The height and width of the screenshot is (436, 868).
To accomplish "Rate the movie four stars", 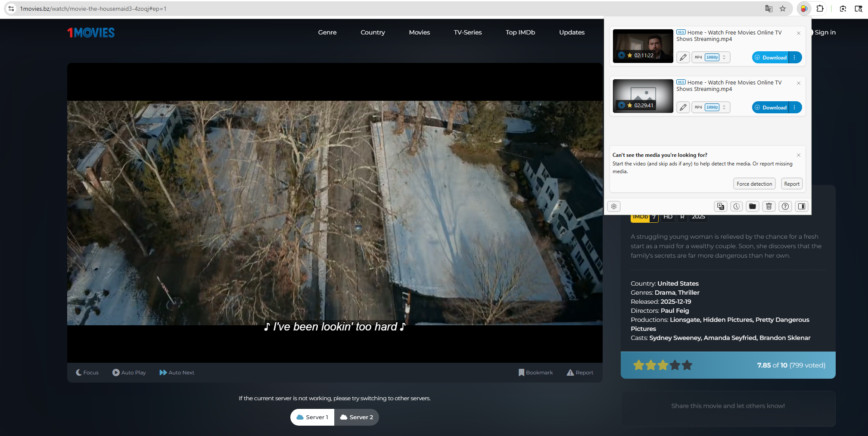I will pos(675,365).
